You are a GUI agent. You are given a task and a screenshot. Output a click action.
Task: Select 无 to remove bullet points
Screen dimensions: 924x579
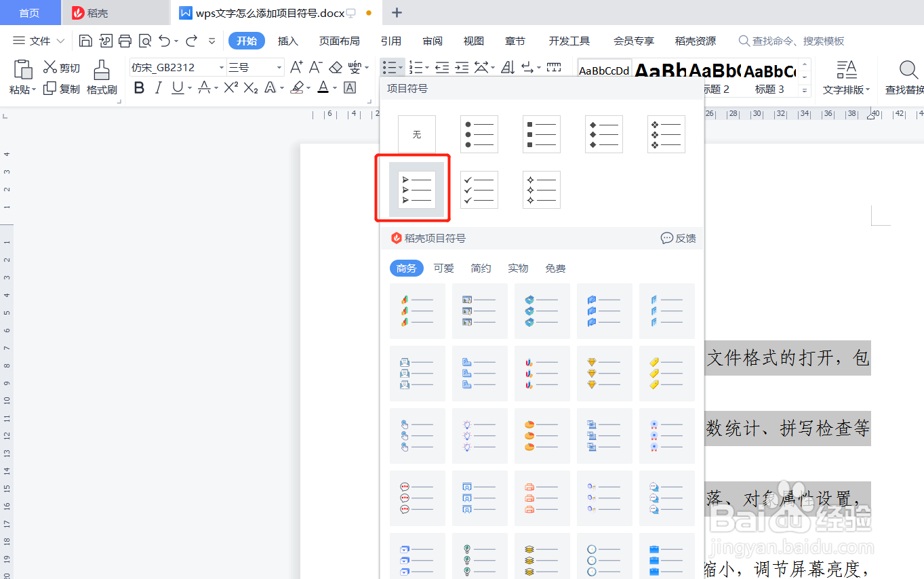point(416,134)
